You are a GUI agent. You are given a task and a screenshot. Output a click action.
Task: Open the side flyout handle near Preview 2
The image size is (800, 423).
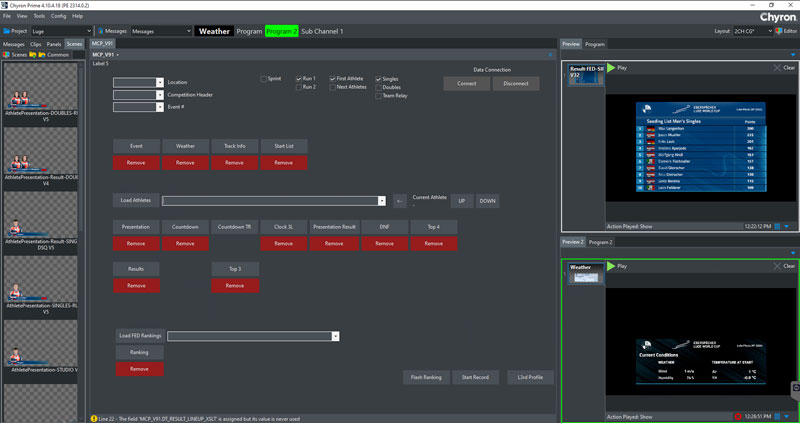(x=795, y=390)
